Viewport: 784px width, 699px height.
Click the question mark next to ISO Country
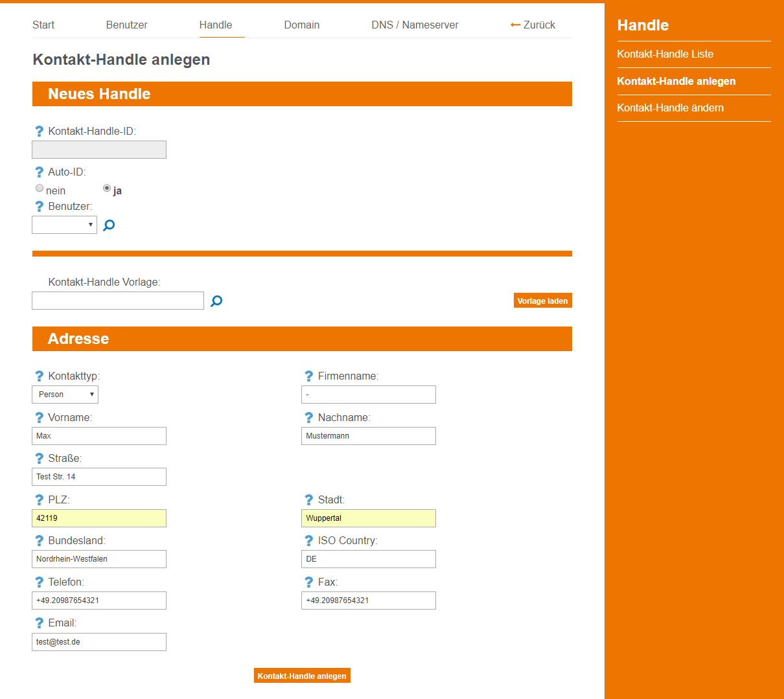pyautogui.click(x=309, y=541)
